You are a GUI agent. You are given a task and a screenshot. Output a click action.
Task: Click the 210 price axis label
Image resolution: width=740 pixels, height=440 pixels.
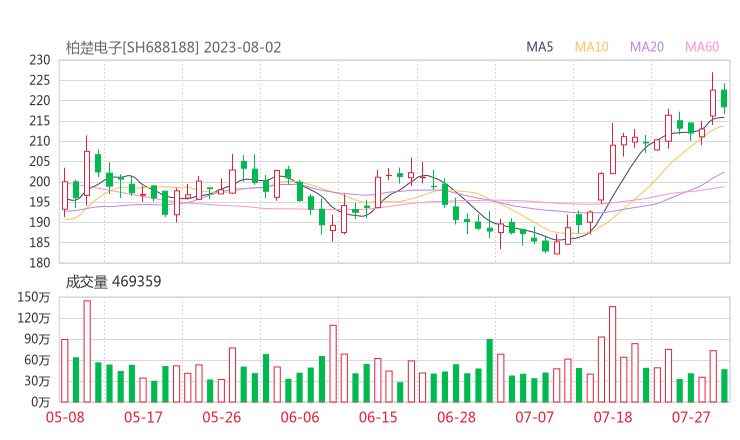[x=40, y=142]
